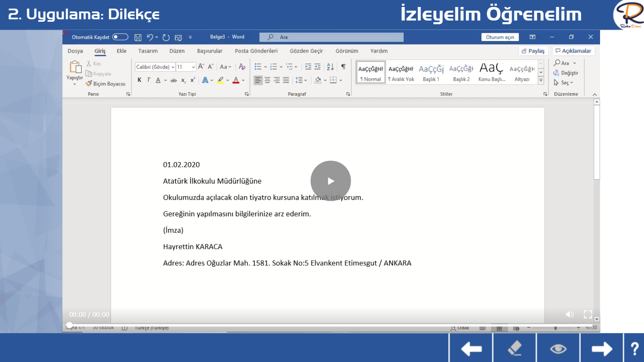Click the increase font size icon
Viewport: 644px width, 362px height.
click(201, 66)
